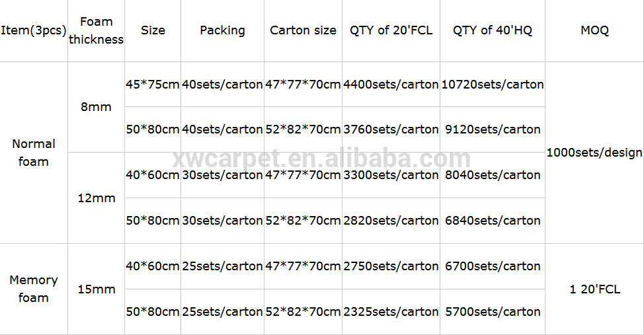Screen dimensions: 644x335
Task: Click the QTY of 40'HQ header
Action: point(493,30)
